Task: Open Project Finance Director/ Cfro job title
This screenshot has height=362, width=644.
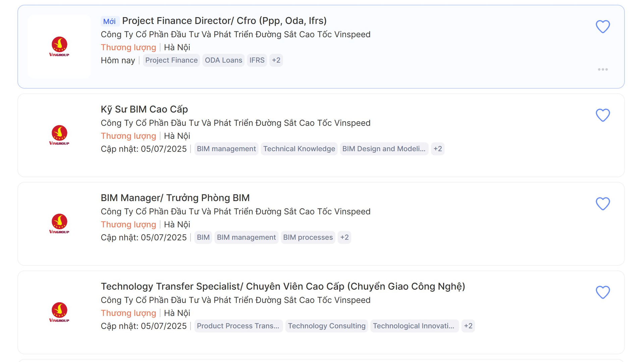Action: point(224,21)
